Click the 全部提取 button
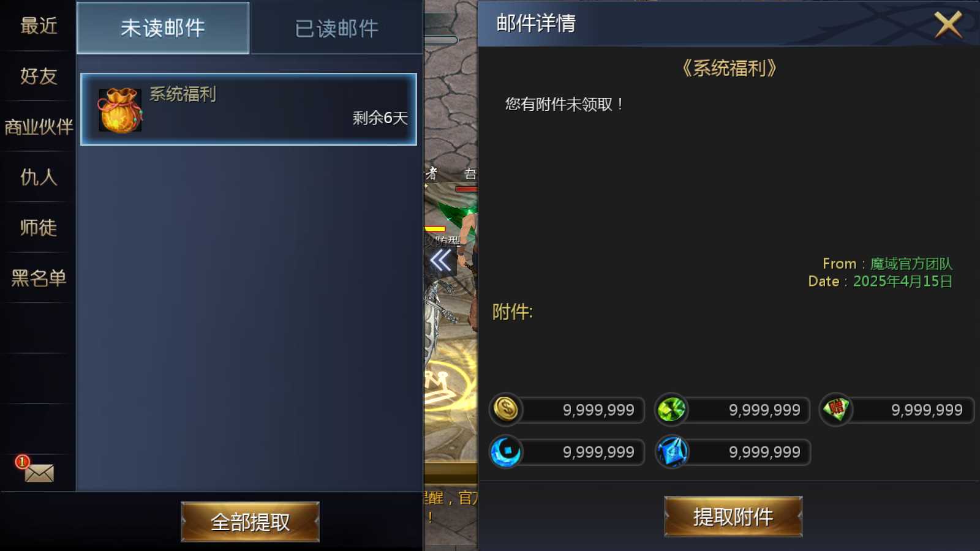 250,522
